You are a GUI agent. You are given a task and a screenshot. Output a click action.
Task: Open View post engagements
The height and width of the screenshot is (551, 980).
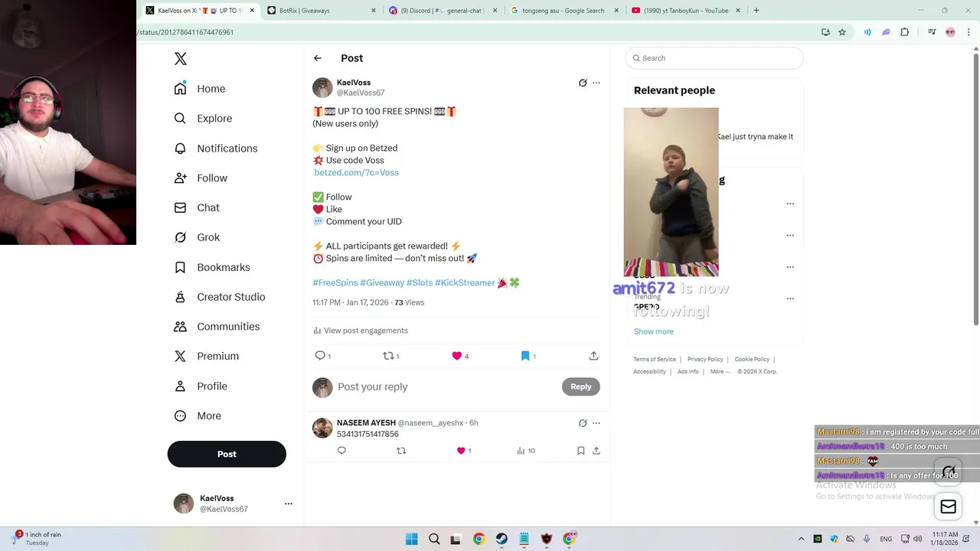tap(361, 331)
